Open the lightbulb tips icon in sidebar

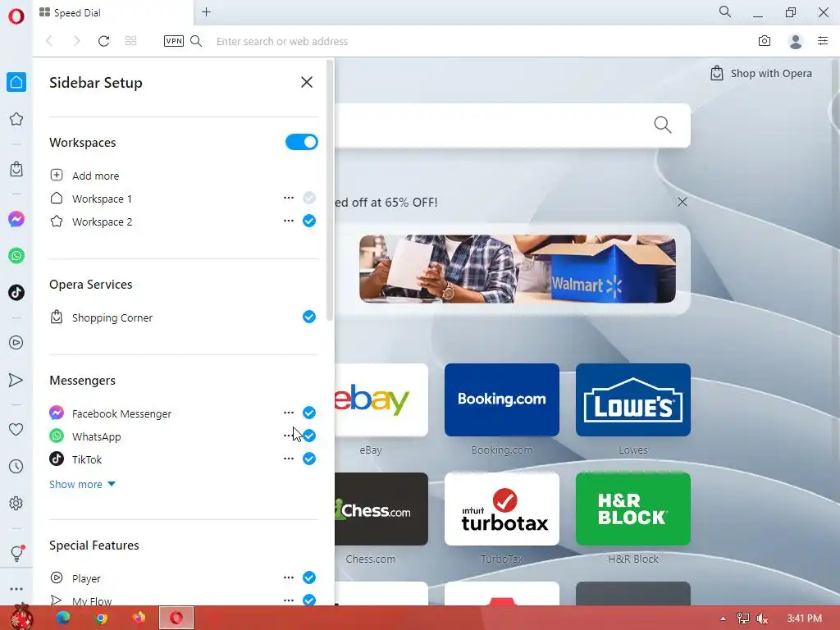[16, 553]
